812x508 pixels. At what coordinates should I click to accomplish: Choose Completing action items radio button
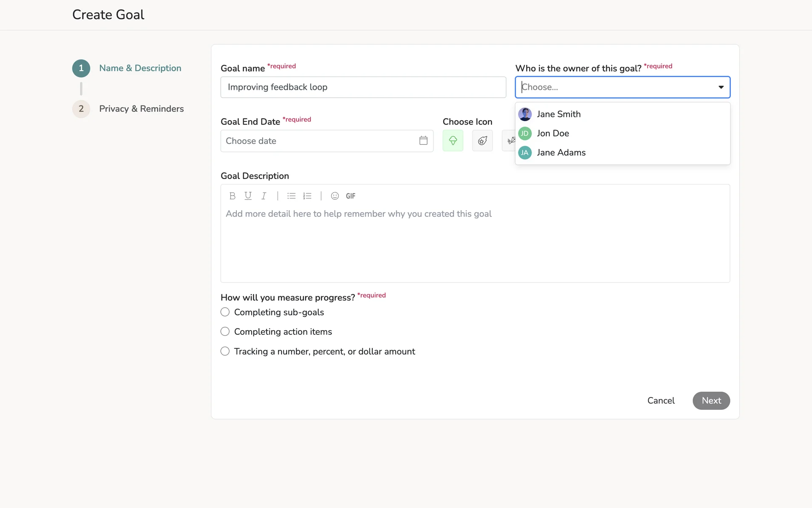[225, 331]
